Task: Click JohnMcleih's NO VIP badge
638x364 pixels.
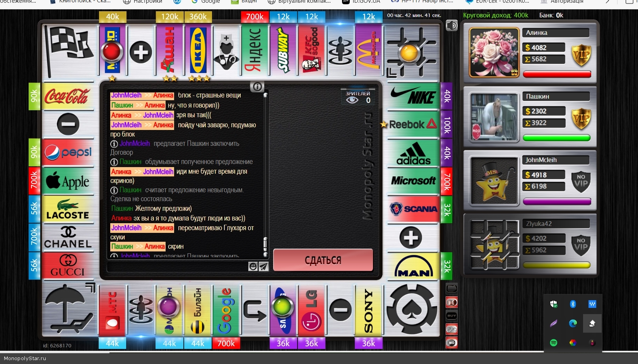Action: 581,181
